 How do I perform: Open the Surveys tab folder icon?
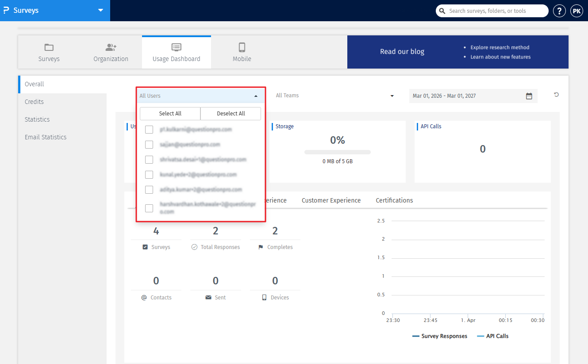[49, 47]
